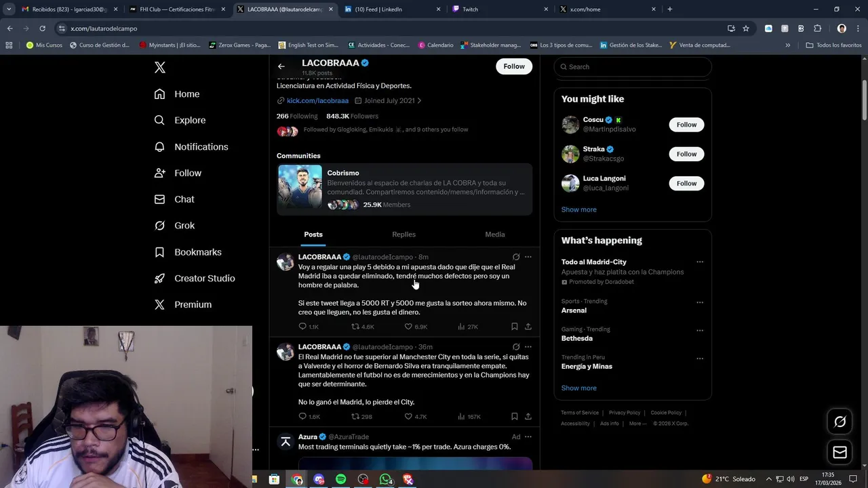The width and height of the screenshot is (868, 488).
Task: View analytics of the 27K views tweet
Action: pyautogui.click(x=468, y=327)
